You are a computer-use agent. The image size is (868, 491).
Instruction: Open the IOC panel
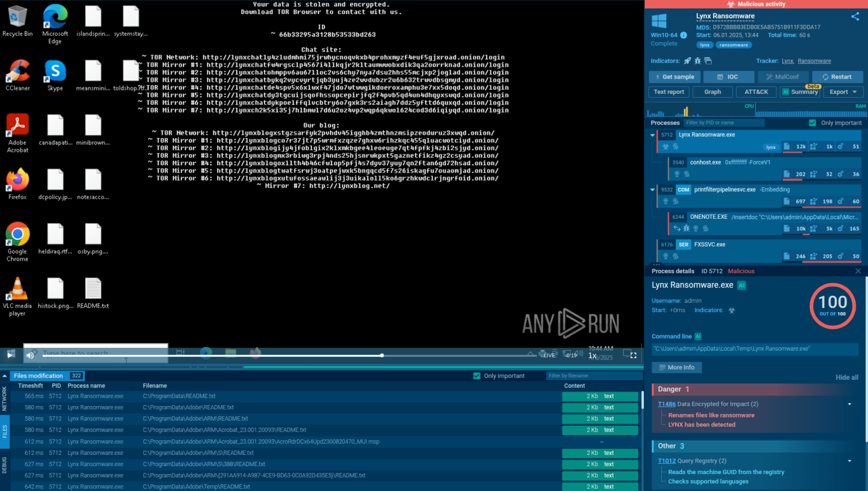728,76
